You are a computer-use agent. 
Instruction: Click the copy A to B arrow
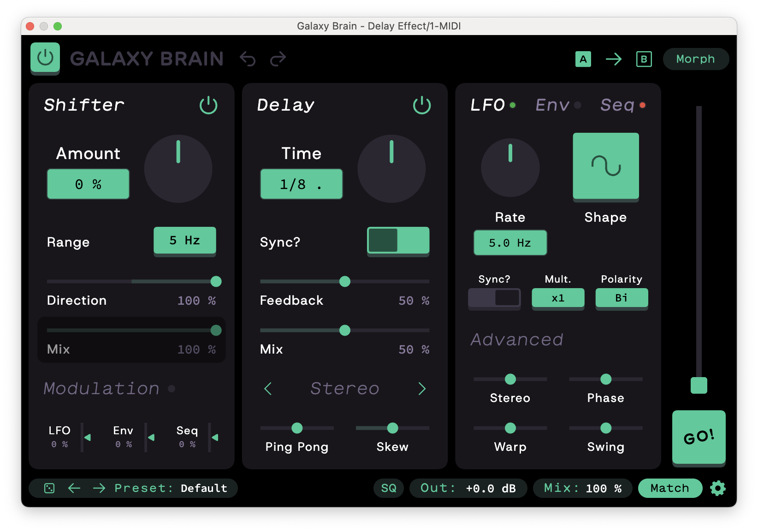point(613,59)
